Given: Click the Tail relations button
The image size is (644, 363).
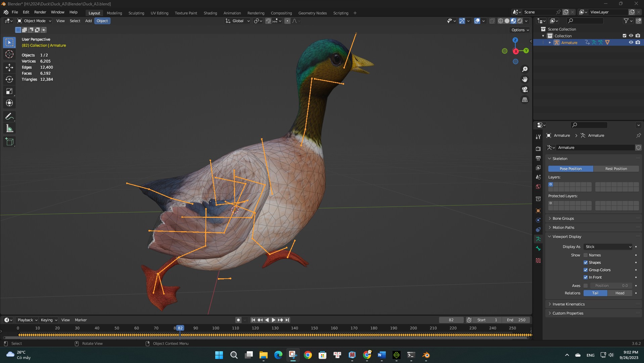Looking at the screenshot, I should 595,293.
